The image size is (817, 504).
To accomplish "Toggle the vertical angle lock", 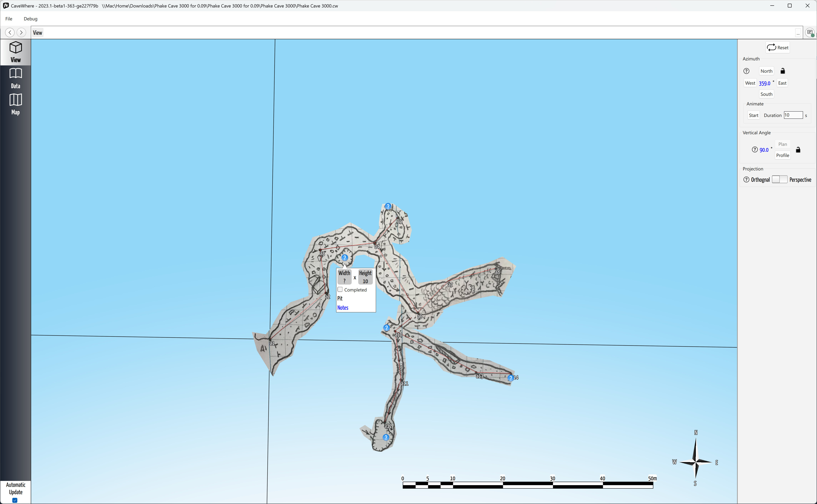I will 798,150.
